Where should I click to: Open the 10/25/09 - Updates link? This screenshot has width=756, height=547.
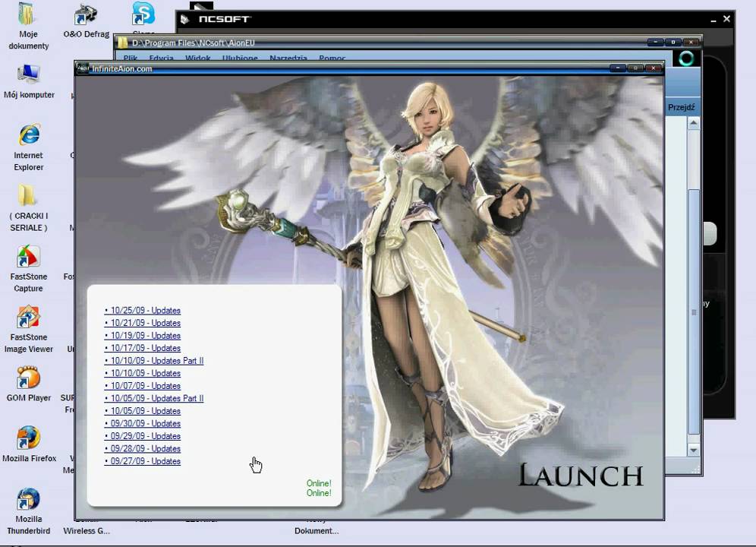pyautogui.click(x=142, y=311)
